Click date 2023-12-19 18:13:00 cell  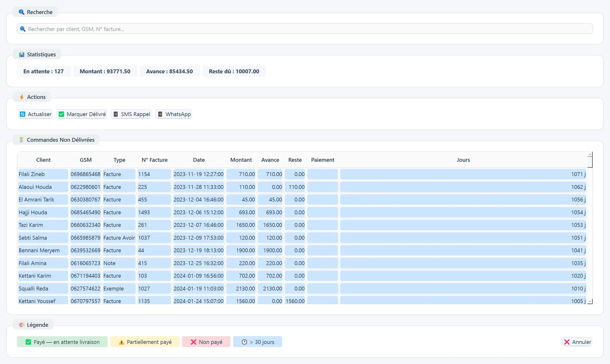(x=199, y=251)
